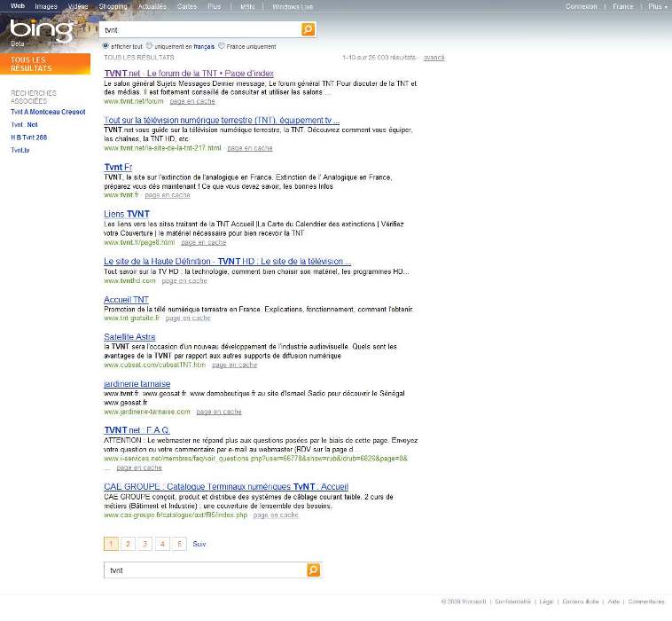Open the 'Accueil TNT' result
This screenshot has width=672, height=621.
coord(126,299)
